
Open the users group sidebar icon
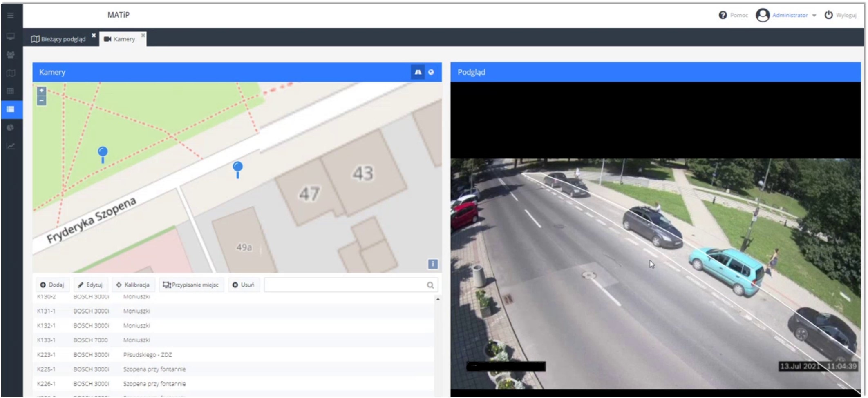click(11, 55)
